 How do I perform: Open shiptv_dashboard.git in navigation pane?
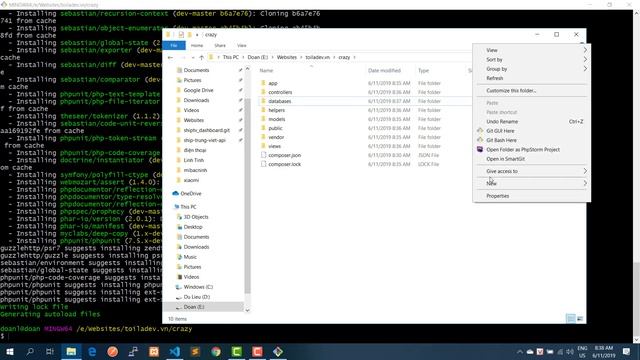click(x=207, y=130)
